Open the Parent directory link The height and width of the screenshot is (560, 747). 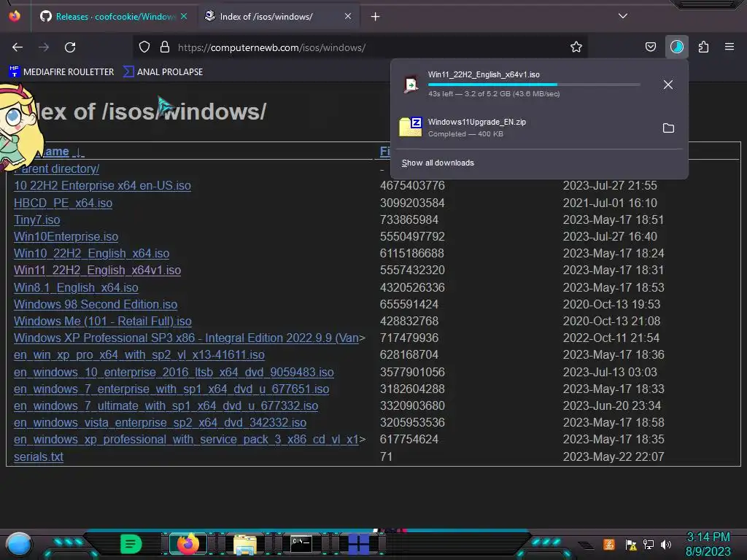click(56, 168)
